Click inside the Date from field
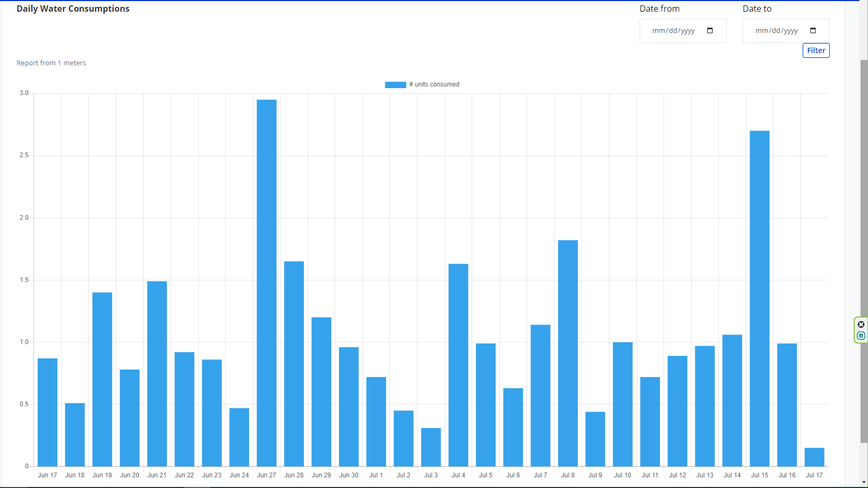Screen dimensions: 868x488 tap(674, 31)
